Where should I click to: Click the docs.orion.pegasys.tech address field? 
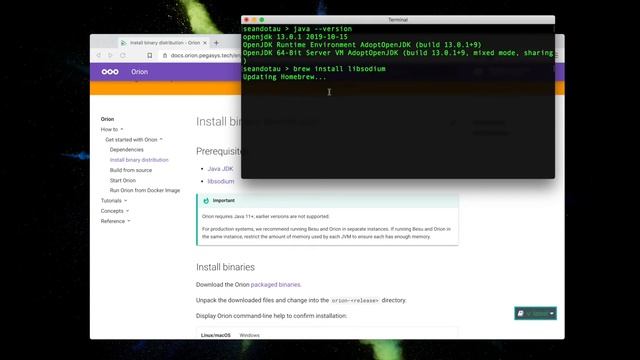[x=200, y=55]
